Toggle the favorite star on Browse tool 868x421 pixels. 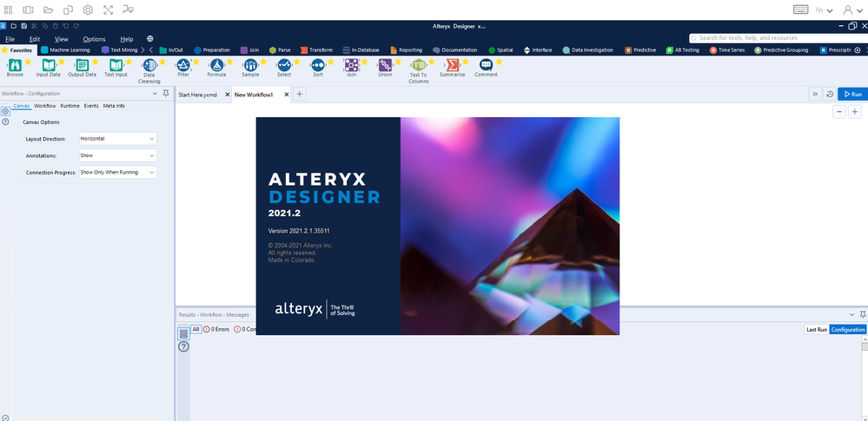coord(28,62)
